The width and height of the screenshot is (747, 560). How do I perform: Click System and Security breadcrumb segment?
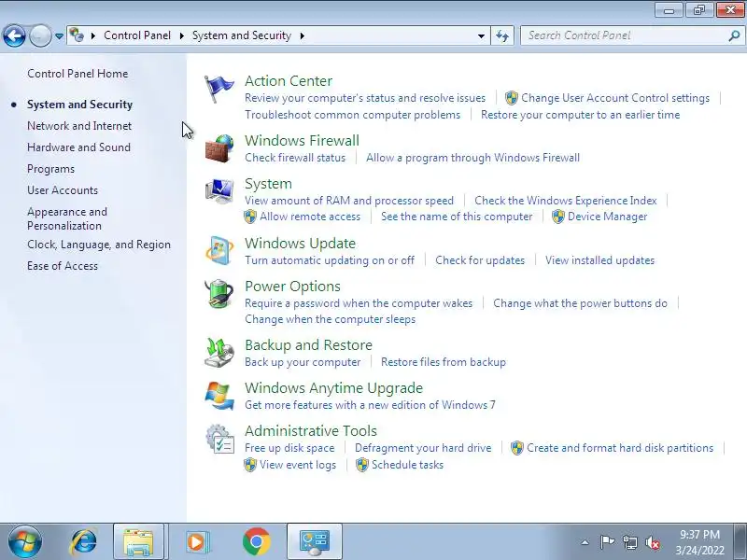coord(242,35)
